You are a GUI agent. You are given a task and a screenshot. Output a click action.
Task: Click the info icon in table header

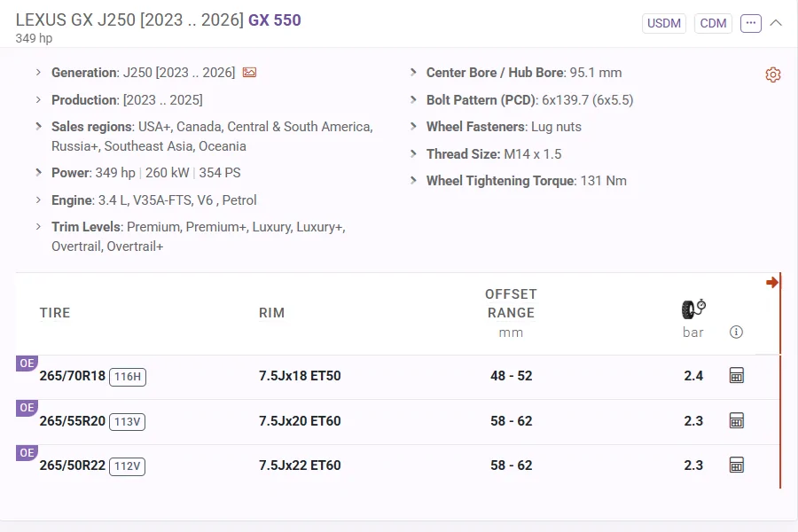pos(736,332)
